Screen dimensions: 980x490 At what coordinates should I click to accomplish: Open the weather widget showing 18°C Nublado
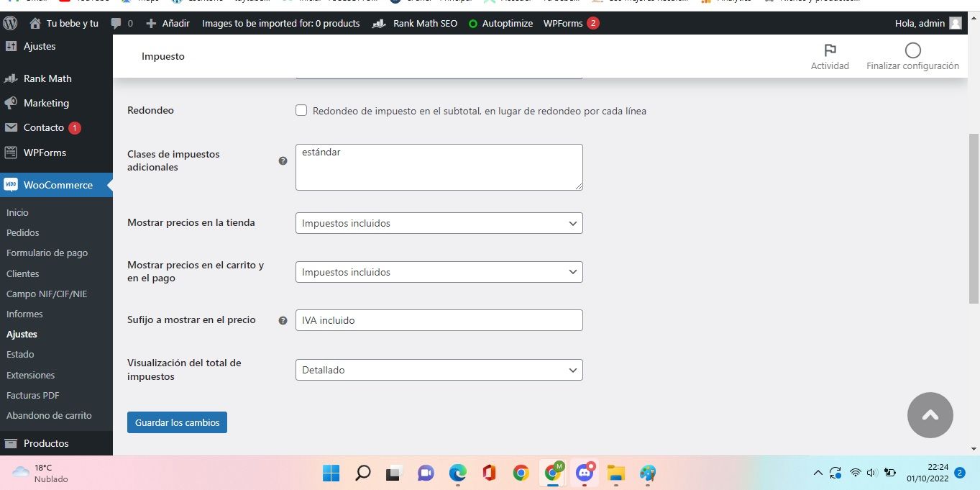(x=42, y=473)
